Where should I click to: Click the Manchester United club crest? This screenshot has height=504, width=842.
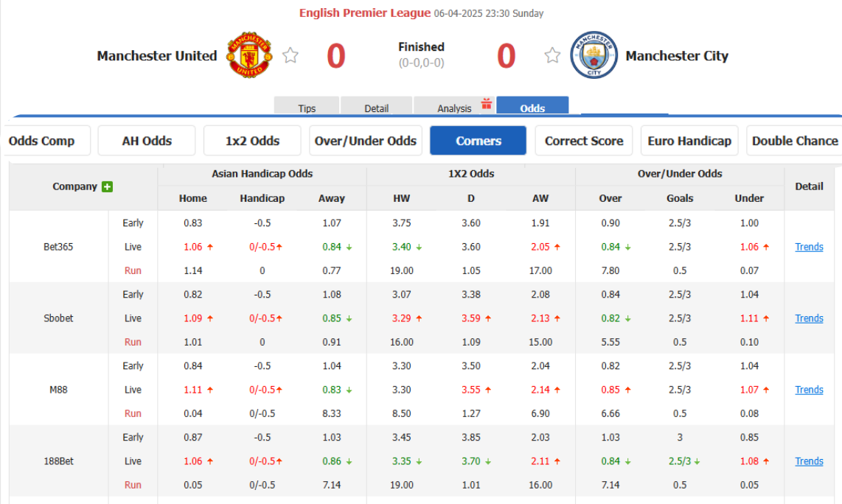tap(249, 55)
